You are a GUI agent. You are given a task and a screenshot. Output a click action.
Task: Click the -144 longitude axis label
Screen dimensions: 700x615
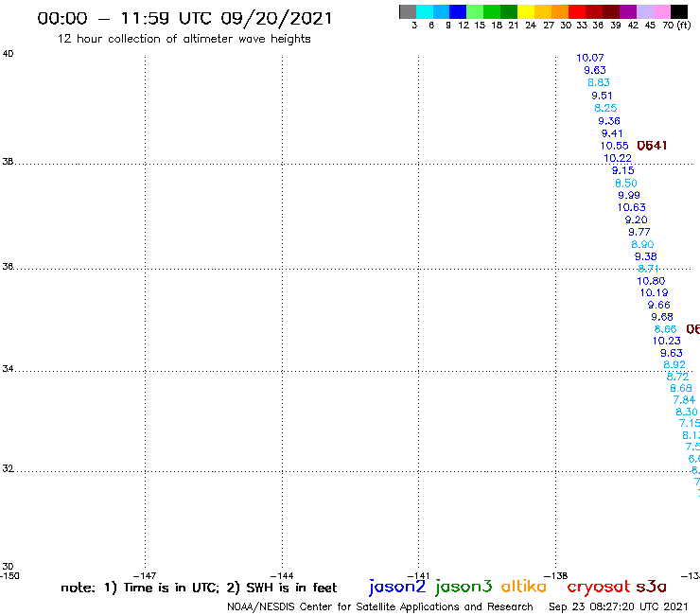pos(282,575)
